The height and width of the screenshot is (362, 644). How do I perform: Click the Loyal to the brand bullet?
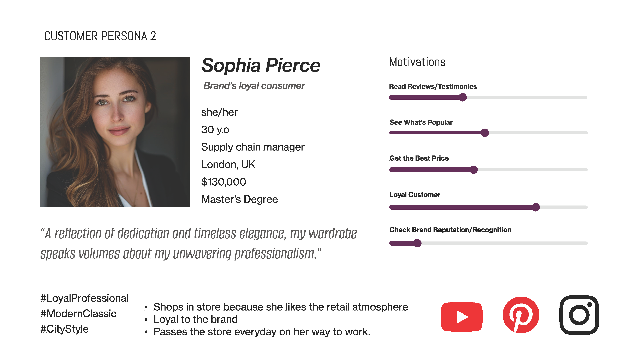[x=196, y=319]
